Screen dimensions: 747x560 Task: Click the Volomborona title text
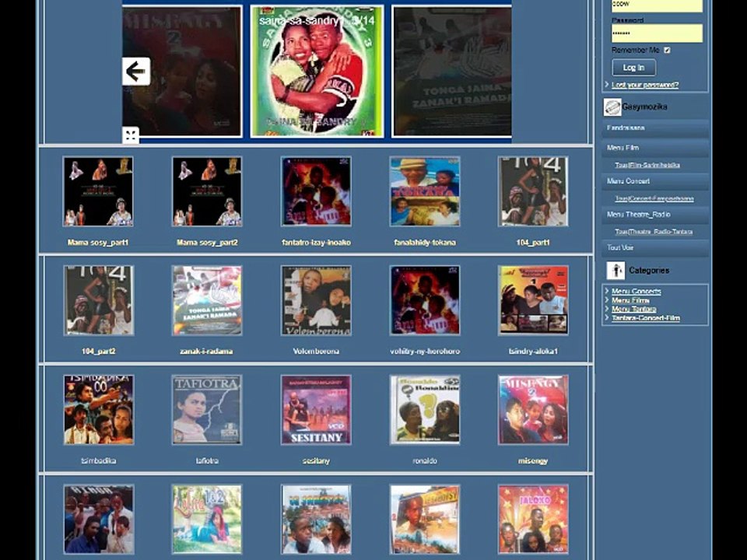(x=316, y=352)
